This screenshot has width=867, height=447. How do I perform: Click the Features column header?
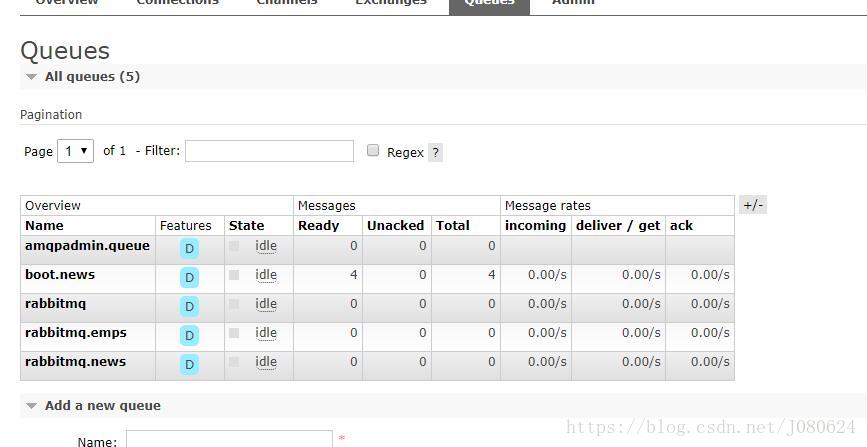186,226
